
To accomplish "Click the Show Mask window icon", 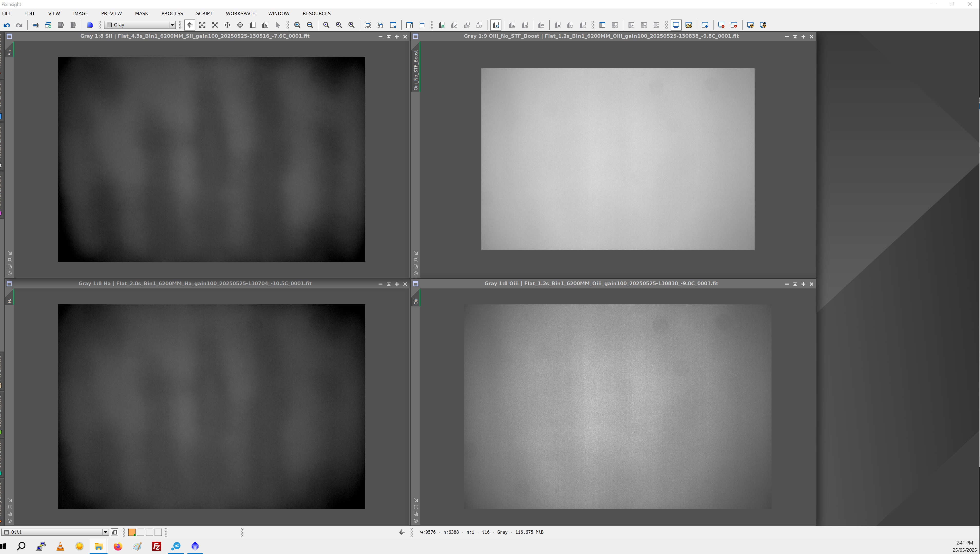I will click(602, 25).
